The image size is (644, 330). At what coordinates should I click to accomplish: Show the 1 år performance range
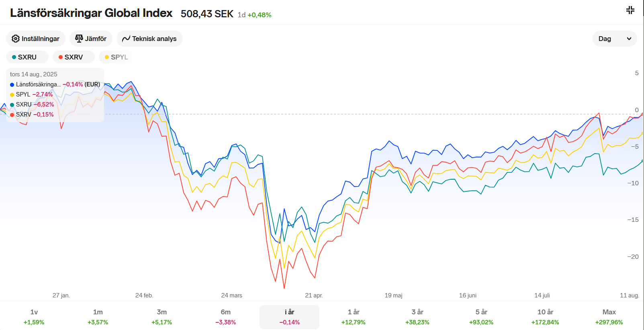coord(353,317)
